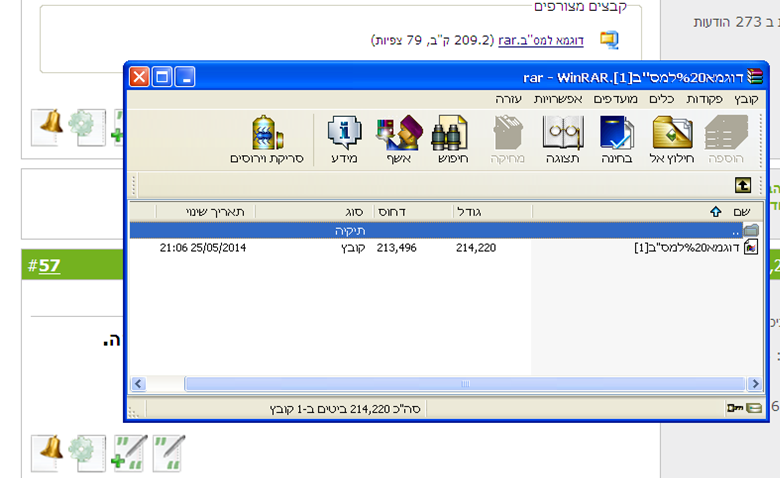Click the attachment file icon next to rar link
780x478 pixels.
pos(609,39)
